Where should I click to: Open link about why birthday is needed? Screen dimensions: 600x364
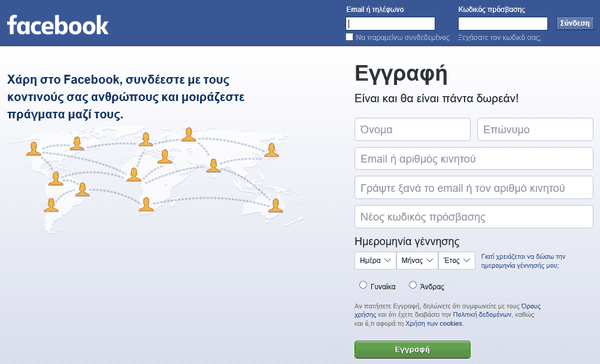pos(523,261)
